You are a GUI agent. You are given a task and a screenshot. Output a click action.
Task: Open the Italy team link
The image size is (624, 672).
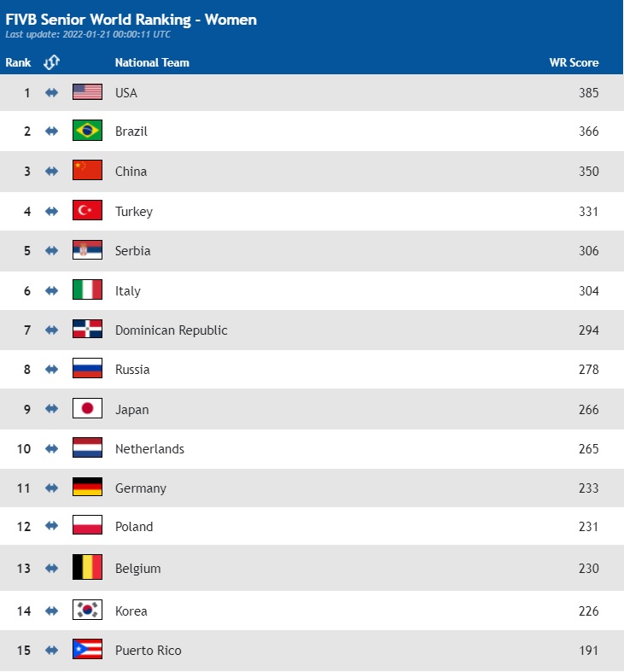click(128, 291)
